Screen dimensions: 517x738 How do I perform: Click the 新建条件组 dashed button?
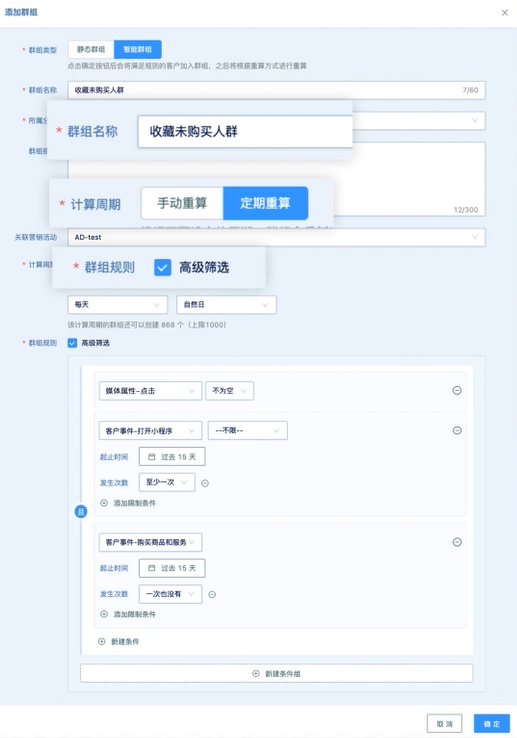276,674
